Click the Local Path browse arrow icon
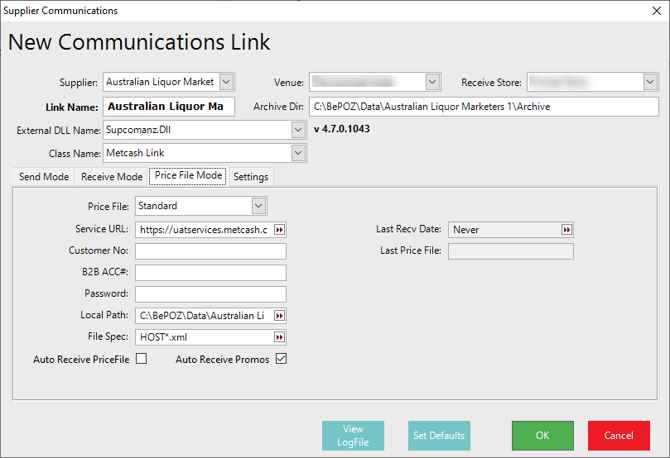 [279, 315]
